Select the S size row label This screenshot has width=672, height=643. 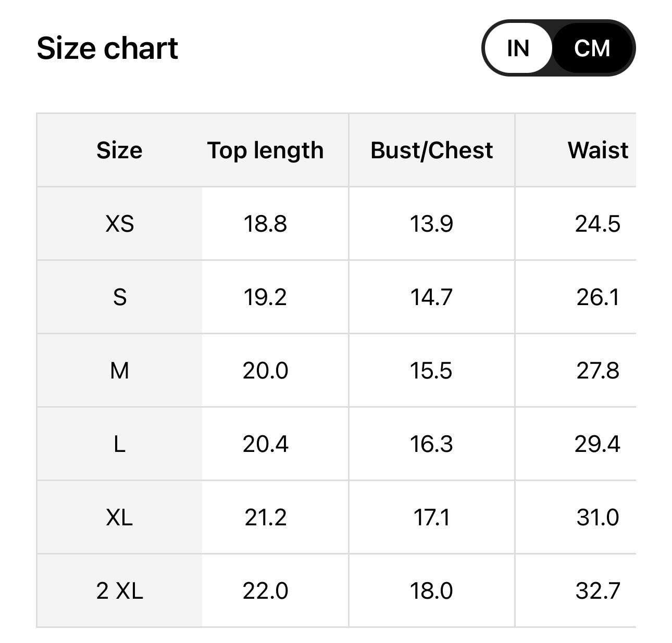[119, 297]
